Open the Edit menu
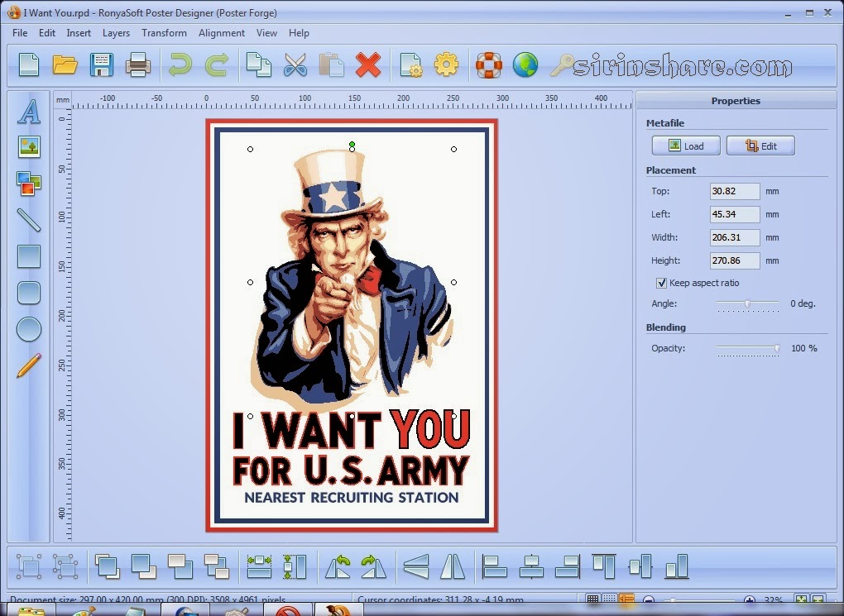The image size is (844, 616). 47,33
